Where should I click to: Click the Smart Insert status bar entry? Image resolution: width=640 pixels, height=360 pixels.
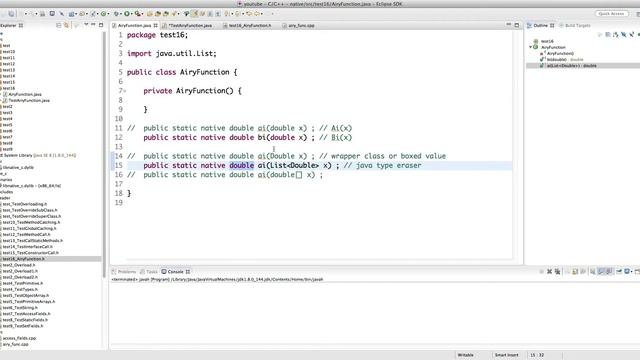507,355
